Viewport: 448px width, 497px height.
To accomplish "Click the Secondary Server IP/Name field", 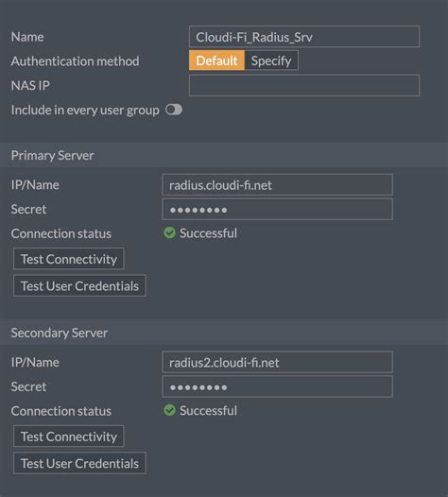I will pyautogui.click(x=278, y=362).
